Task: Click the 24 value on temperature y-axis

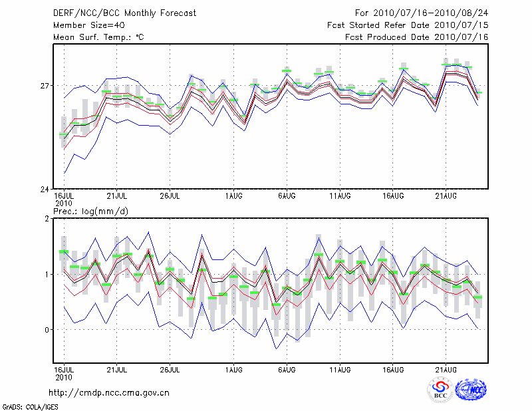Action: 44,189
